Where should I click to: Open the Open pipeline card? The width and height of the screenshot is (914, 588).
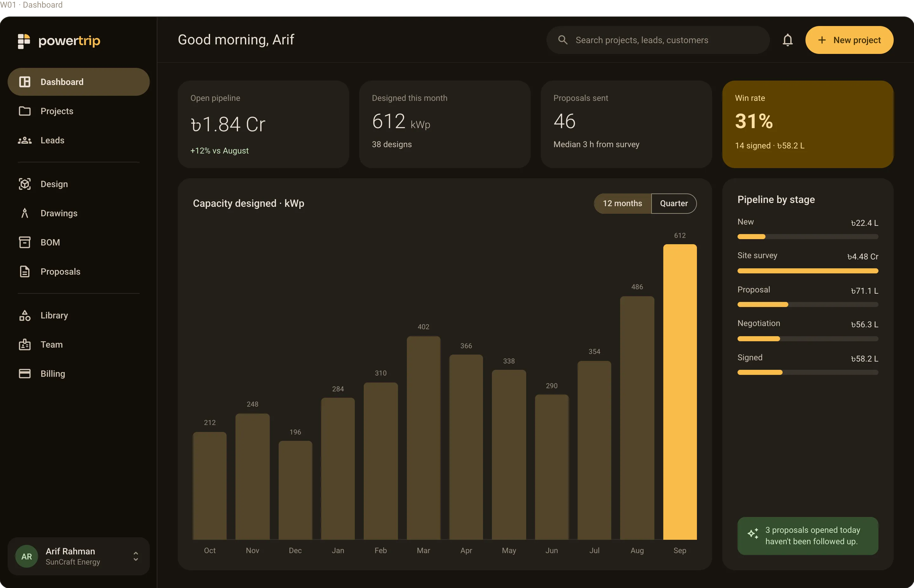point(263,124)
